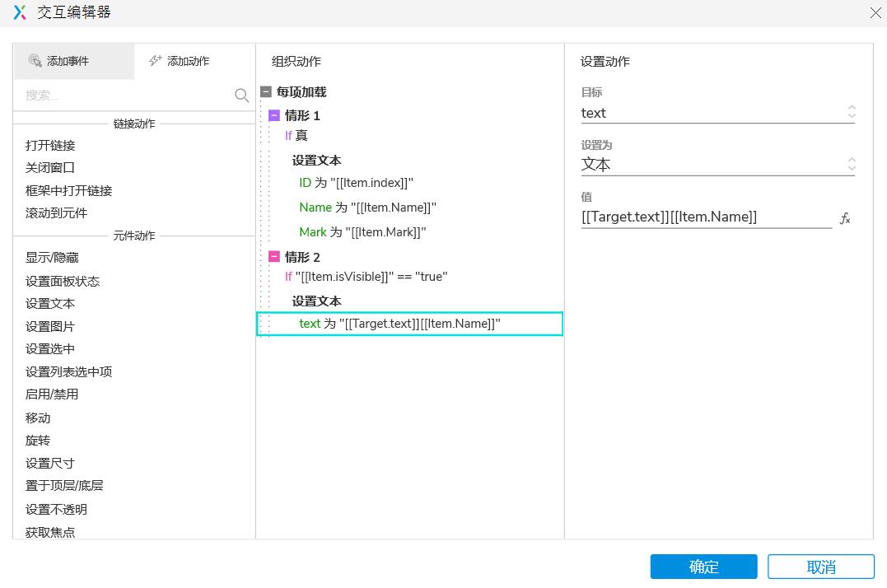Collapse the 每项加载 event node
Image resolution: width=887 pixels, height=588 pixels.
266,92
